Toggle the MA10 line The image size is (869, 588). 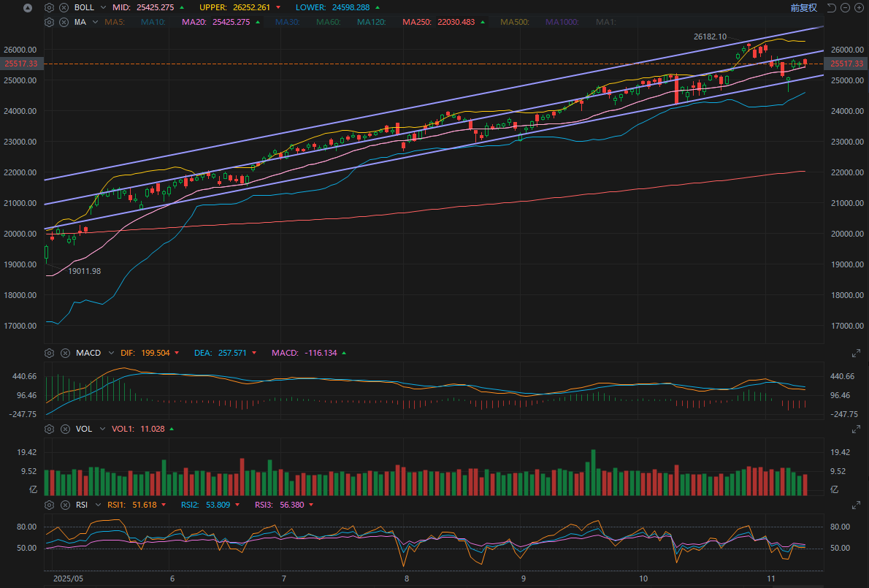153,22
